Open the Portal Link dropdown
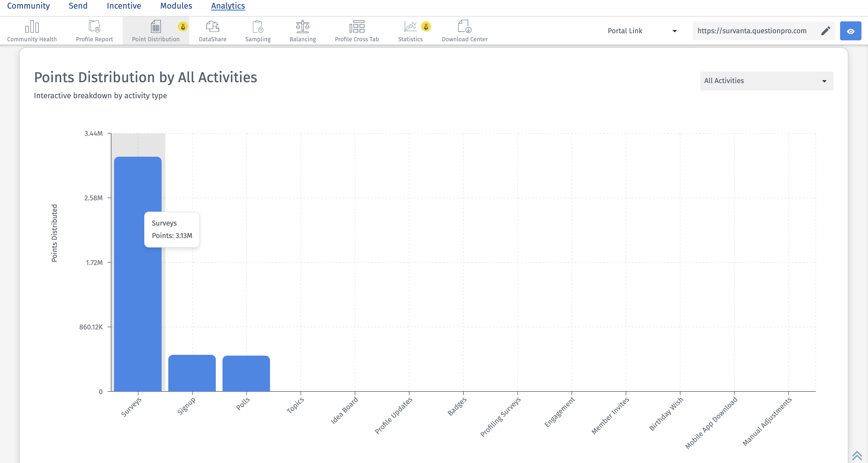The image size is (868, 463). click(642, 31)
